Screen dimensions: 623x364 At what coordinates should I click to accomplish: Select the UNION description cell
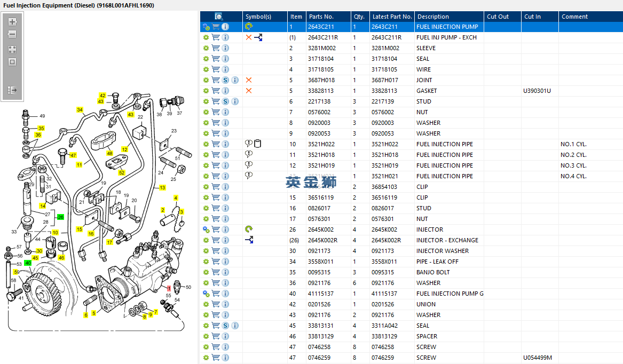(x=426, y=304)
